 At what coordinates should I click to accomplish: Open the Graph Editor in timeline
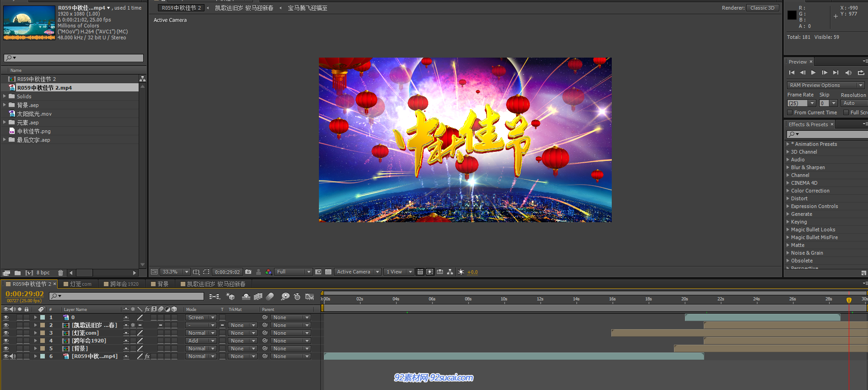point(310,297)
